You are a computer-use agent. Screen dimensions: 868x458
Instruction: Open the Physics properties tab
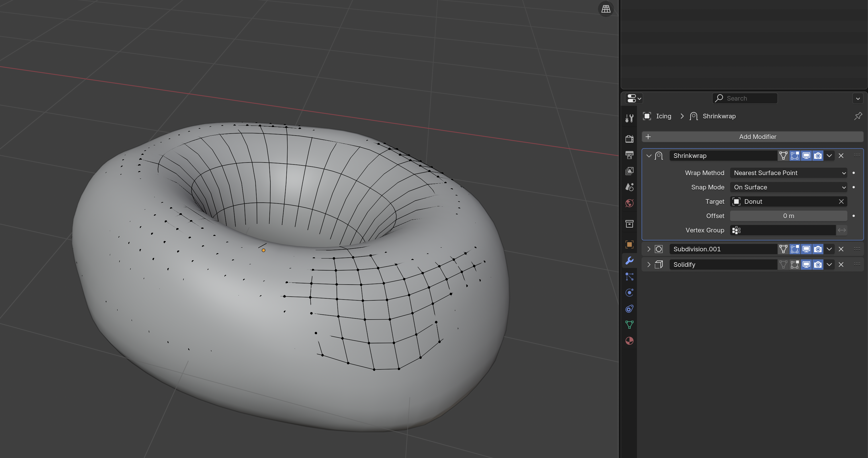[x=629, y=293]
